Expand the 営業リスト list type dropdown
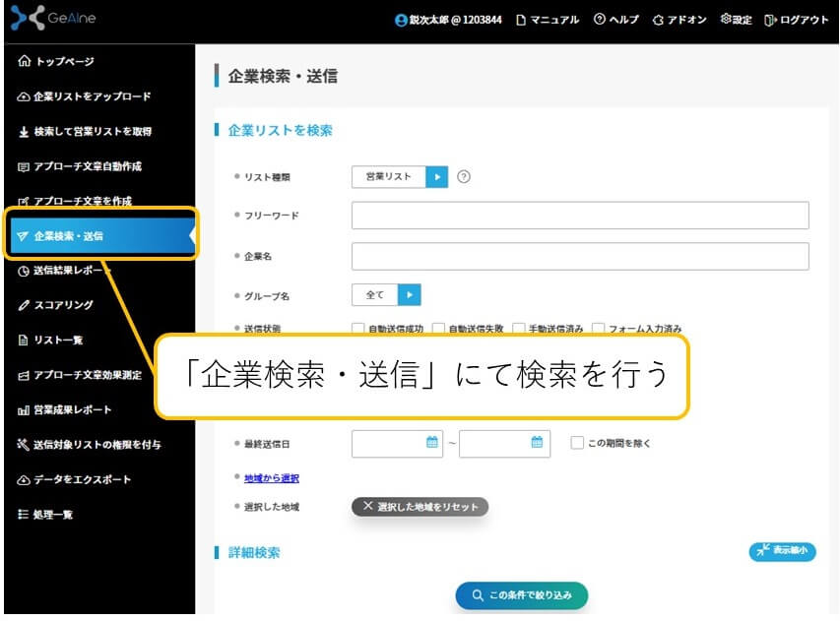The height and width of the screenshot is (621, 840). click(436, 177)
